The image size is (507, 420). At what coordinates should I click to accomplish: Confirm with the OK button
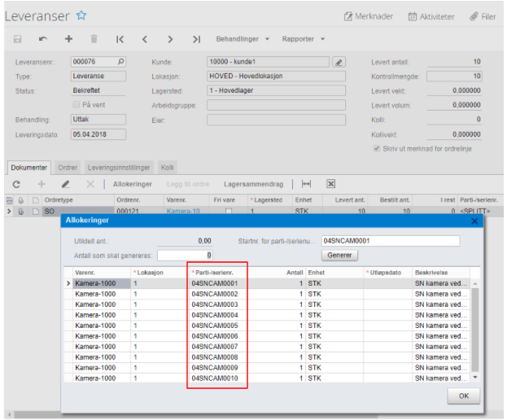coord(464,396)
